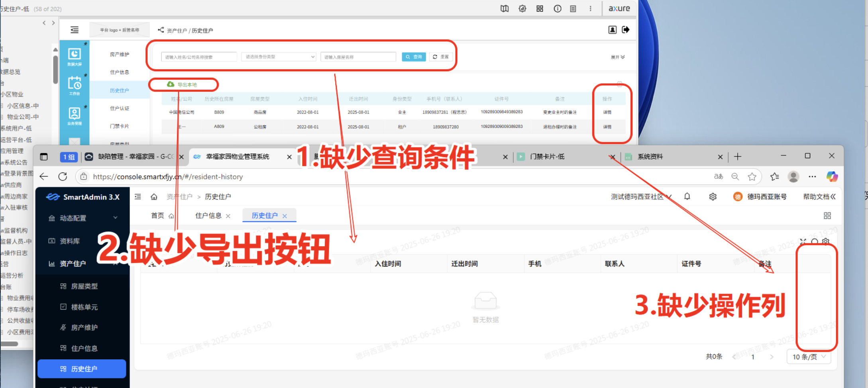Click the browser address bar URL

167,176
